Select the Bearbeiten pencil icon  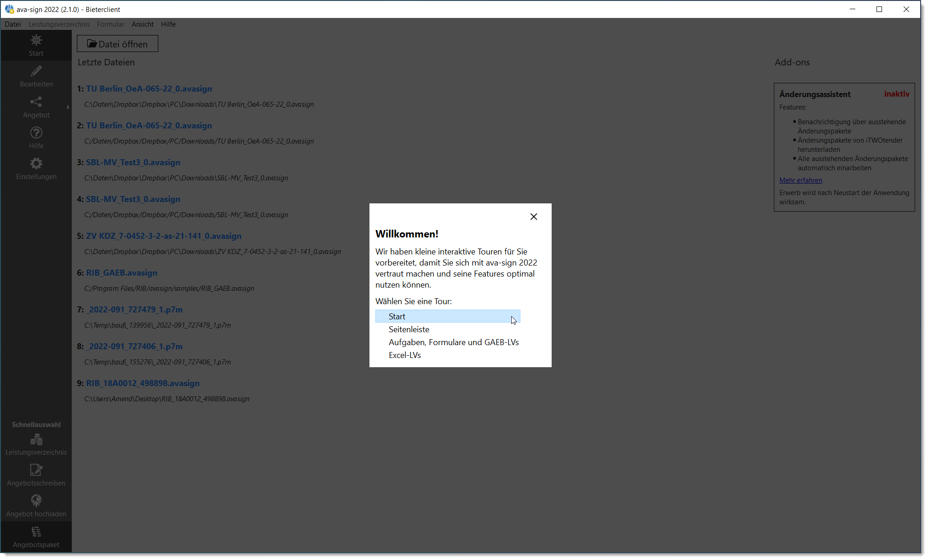[36, 75]
